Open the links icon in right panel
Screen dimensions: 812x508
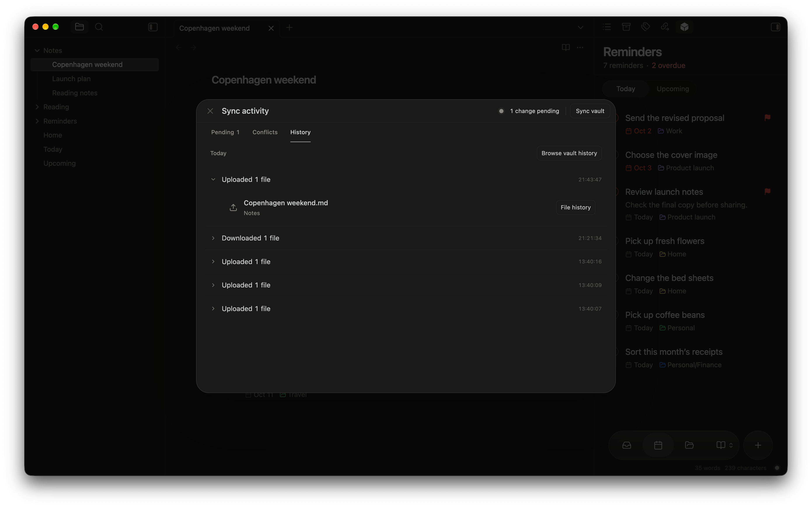click(664, 27)
